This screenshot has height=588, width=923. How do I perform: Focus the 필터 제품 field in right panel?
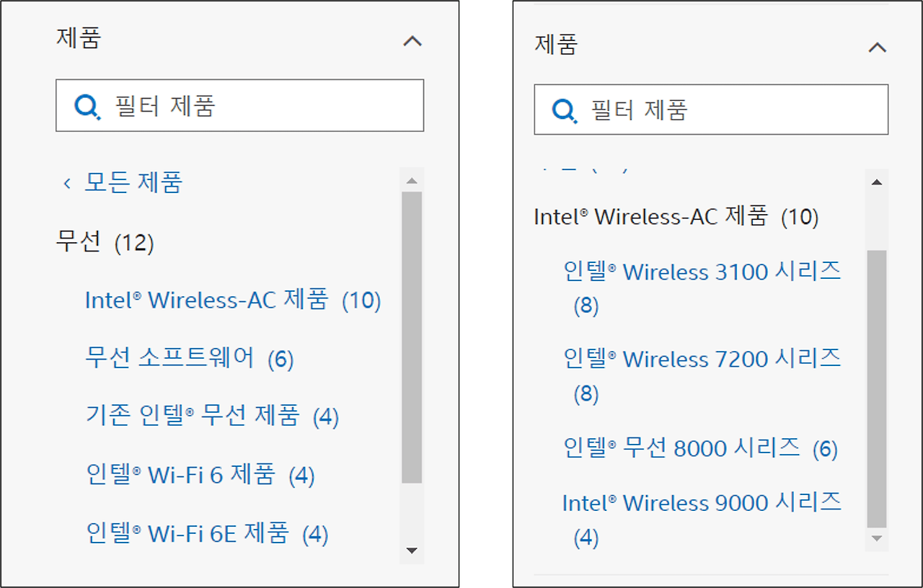(x=711, y=110)
